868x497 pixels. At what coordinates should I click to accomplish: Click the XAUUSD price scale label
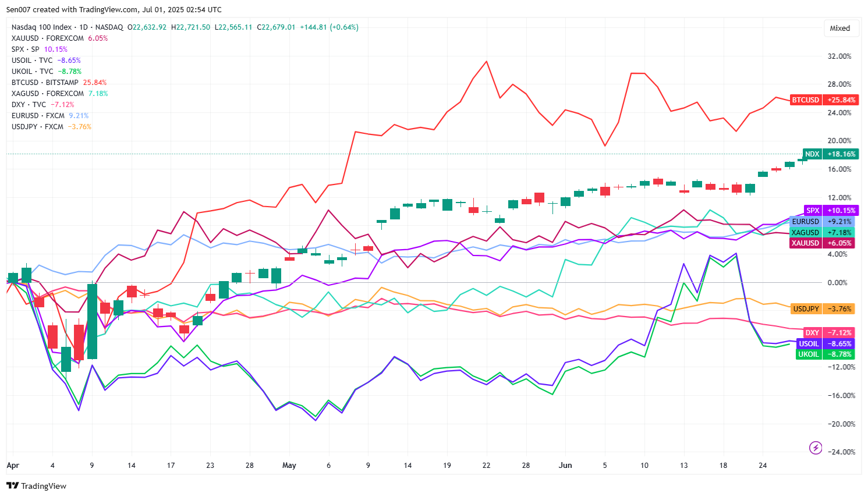806,243
